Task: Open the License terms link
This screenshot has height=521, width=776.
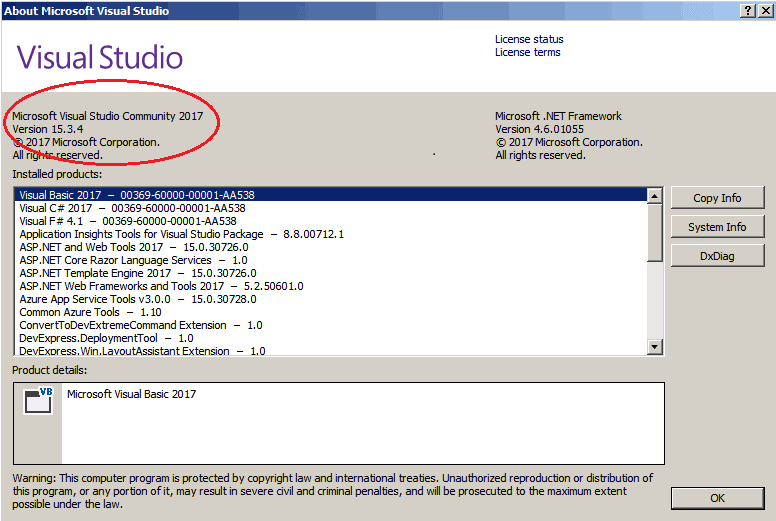Action: 527,52
